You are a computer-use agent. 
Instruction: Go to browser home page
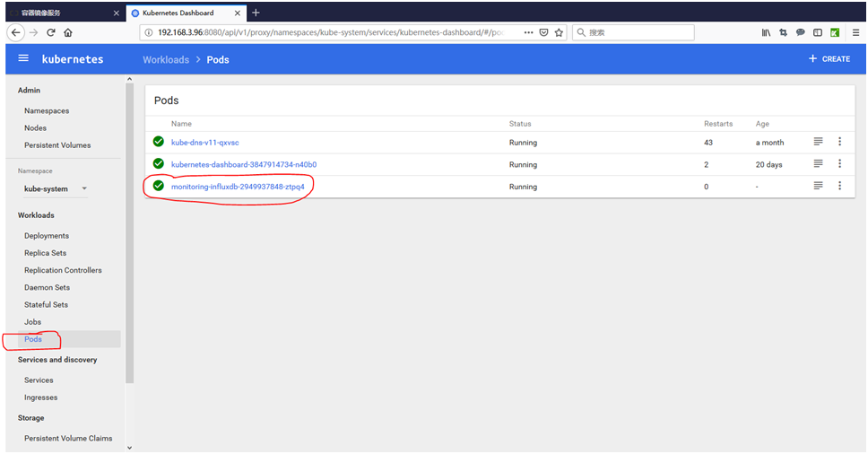(x=68, y=32)
